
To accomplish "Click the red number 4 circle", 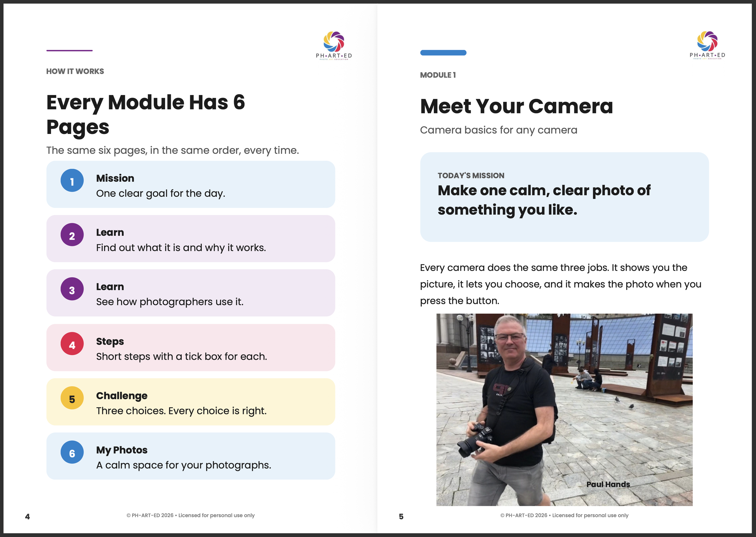I will click(x=72, y=344).
